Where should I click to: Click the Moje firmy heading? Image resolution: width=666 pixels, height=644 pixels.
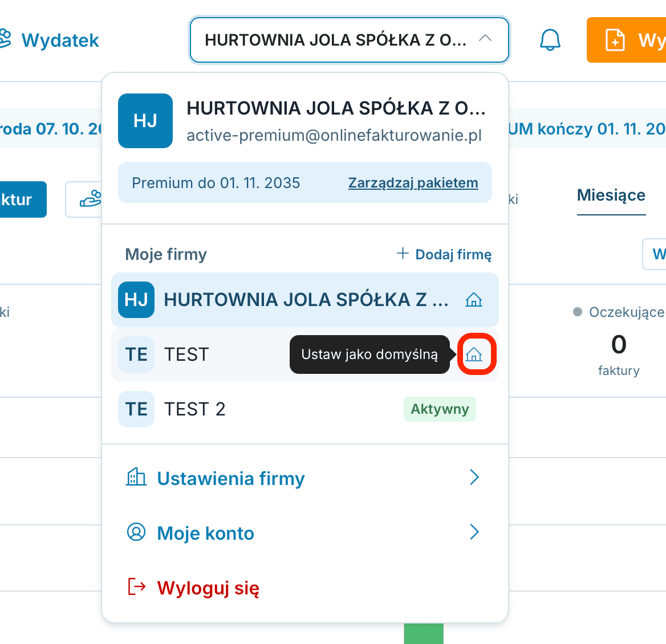(x=166, y=254)
